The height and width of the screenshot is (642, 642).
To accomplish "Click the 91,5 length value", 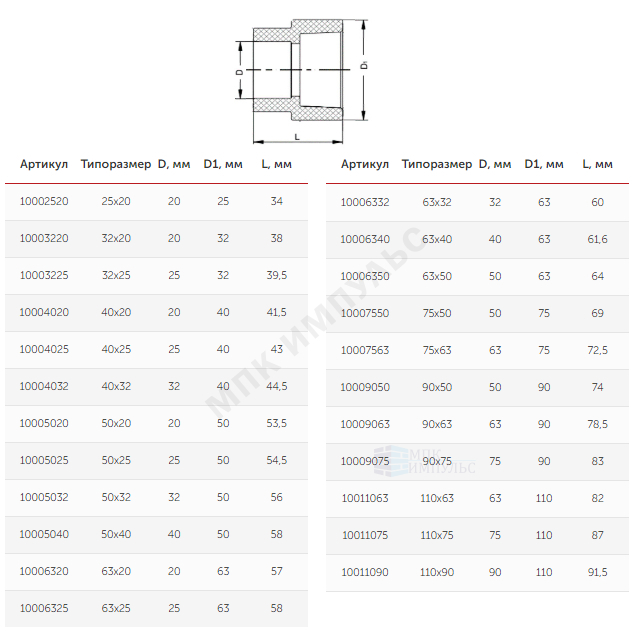I will tap(597, 572).
